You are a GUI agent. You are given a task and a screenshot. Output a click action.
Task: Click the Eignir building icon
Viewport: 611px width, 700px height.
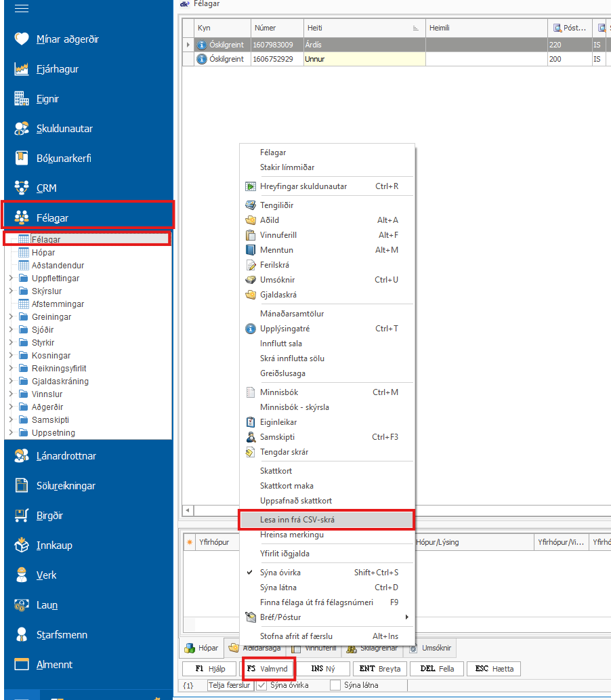22,99
